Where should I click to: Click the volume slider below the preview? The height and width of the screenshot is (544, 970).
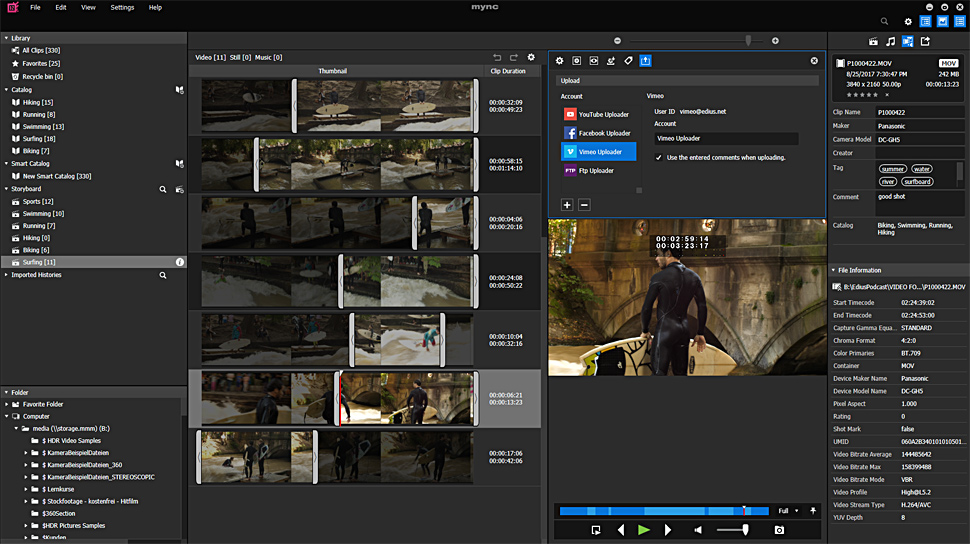pyautogui.click(x=733, y=529)
